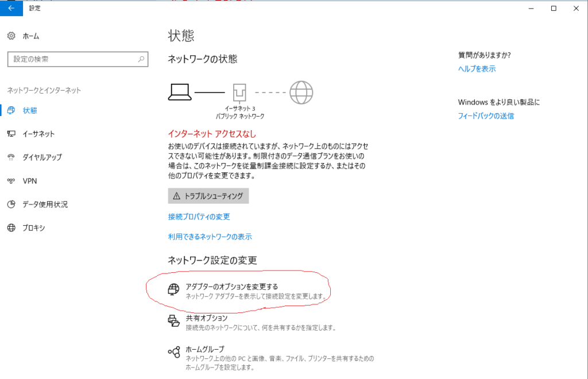Open the データ使用状況 sidebar icon
This screenshot has height=379, width=588.
[x=11, y=204]
